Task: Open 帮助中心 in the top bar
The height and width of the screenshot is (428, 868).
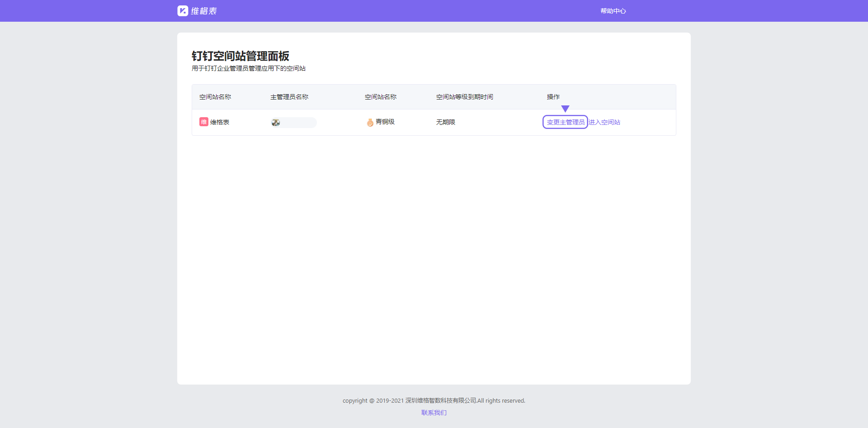Action: (x=613, y=11)
